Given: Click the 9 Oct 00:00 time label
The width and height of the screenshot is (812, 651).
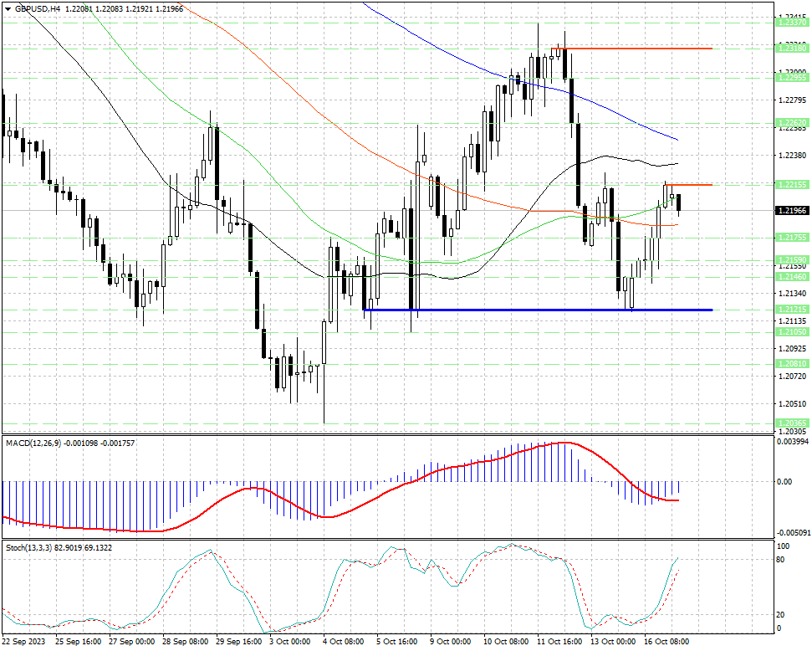Looking at the screenshot, I should [x=451, y=642].
